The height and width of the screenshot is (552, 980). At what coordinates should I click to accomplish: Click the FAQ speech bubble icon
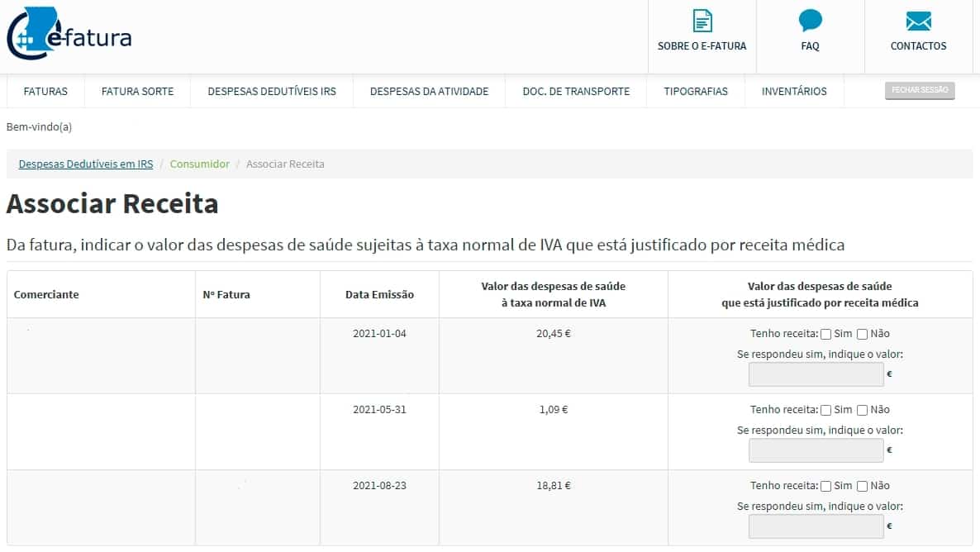coord(810,21)
